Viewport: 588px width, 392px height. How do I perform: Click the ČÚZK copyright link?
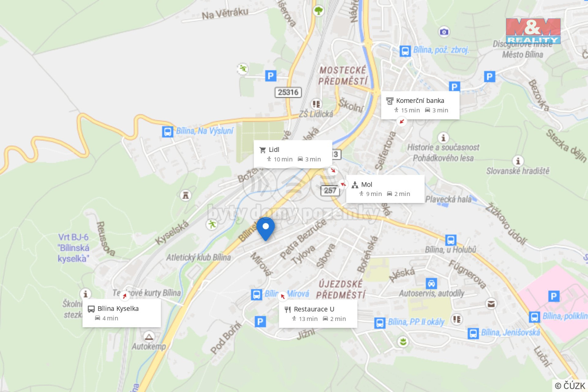(570, 385)
